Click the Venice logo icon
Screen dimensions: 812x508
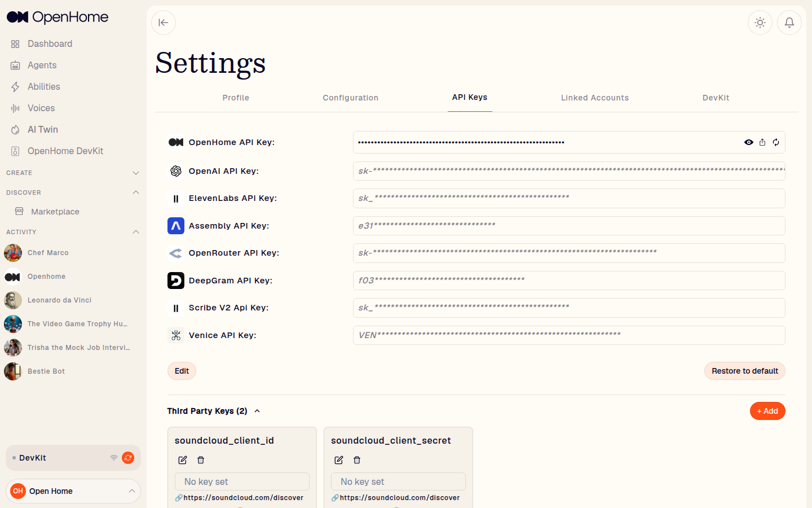point(176,335)
